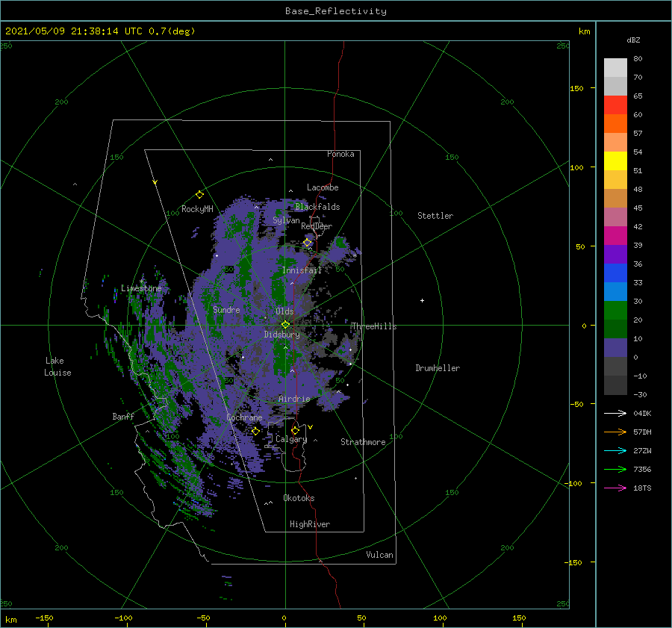Click the Calgary city label

[291, 439]
